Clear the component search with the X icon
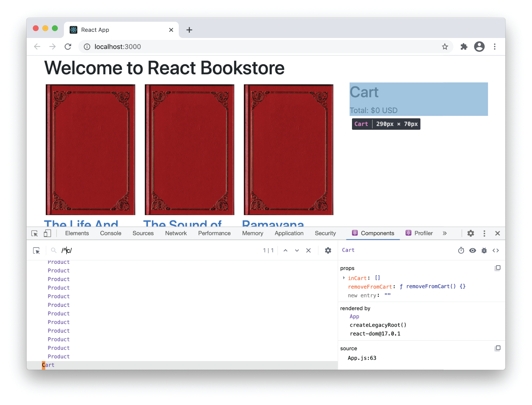Viewport: 532px width, 405px height. click(308, 251)
